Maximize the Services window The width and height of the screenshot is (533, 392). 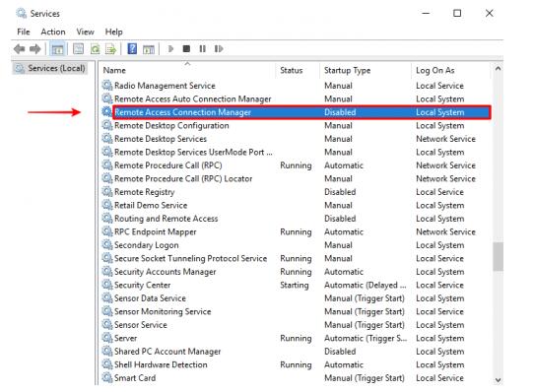coord(457,13)
